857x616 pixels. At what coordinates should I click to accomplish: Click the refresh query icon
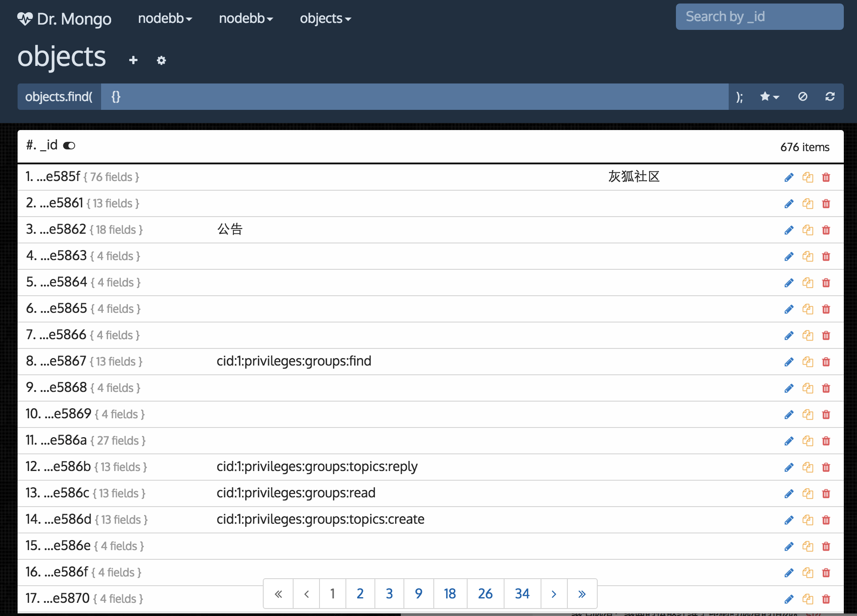(x=830, y=97)
